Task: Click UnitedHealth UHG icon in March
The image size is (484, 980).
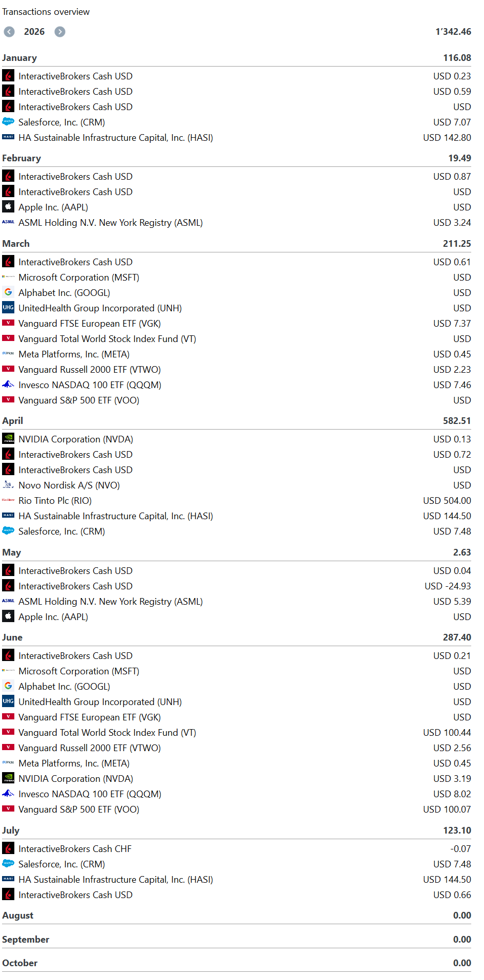Action: [x=8, y=308]
